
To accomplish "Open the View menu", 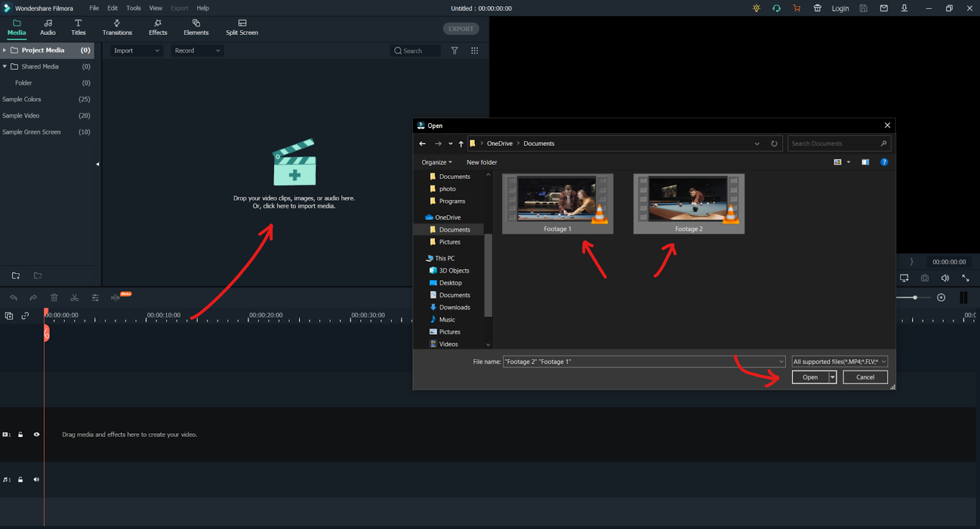I will [156, 8].
